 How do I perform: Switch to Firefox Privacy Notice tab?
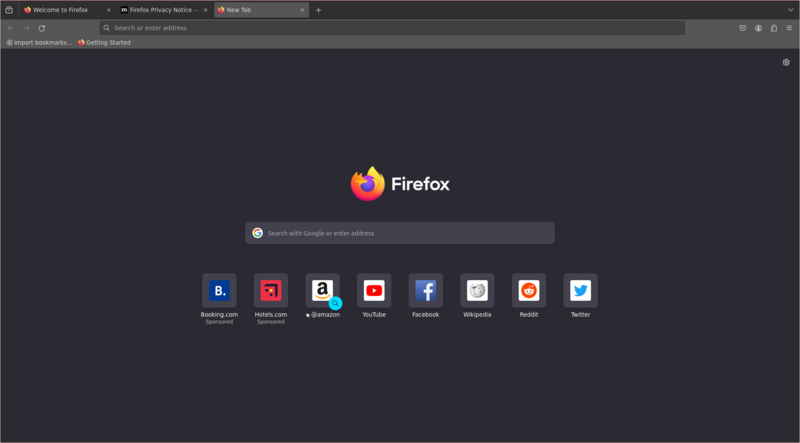click(165, 10)
